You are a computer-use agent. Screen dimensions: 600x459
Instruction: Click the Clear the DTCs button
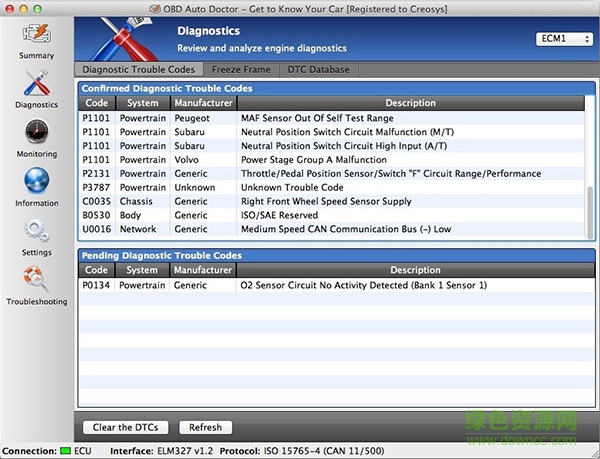124,427
